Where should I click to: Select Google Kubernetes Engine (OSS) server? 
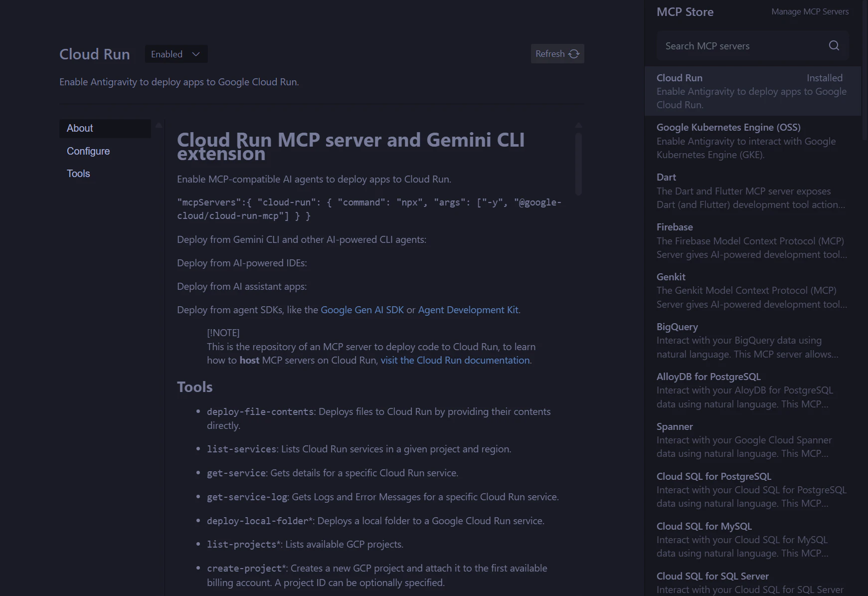click(x=752, y=141)
